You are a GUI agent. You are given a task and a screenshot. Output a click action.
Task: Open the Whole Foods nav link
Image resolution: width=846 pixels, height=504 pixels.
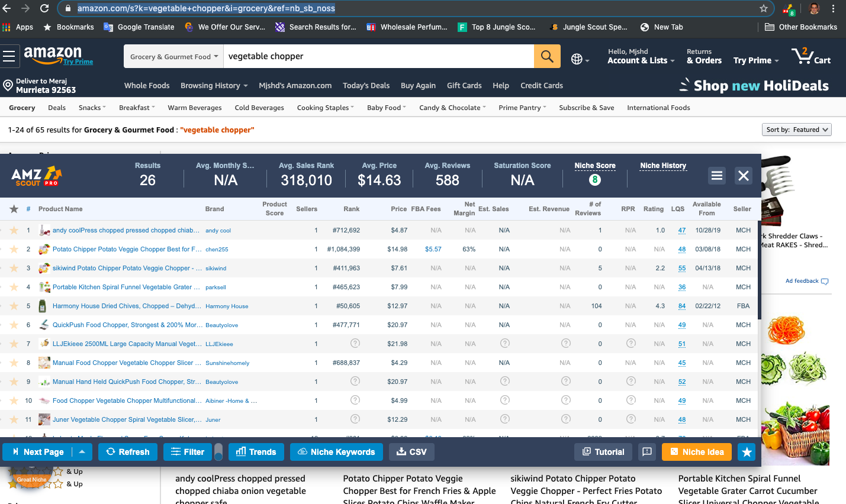pos(147,85)
